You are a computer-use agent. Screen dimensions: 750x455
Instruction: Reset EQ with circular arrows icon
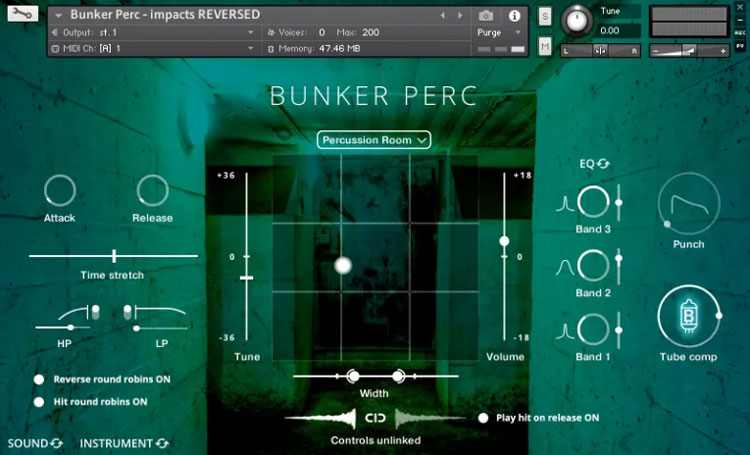pyautogui.click(x=603, y=164)
